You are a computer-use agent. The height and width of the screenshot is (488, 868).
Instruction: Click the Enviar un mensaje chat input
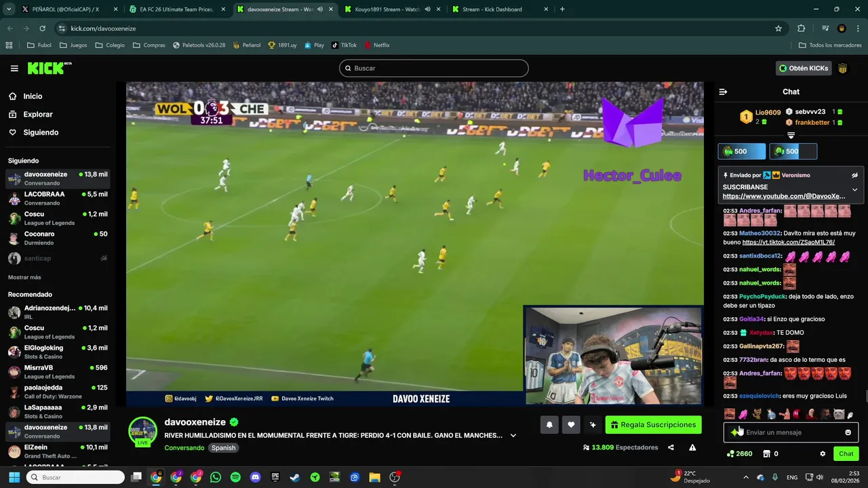click(790, 432)
